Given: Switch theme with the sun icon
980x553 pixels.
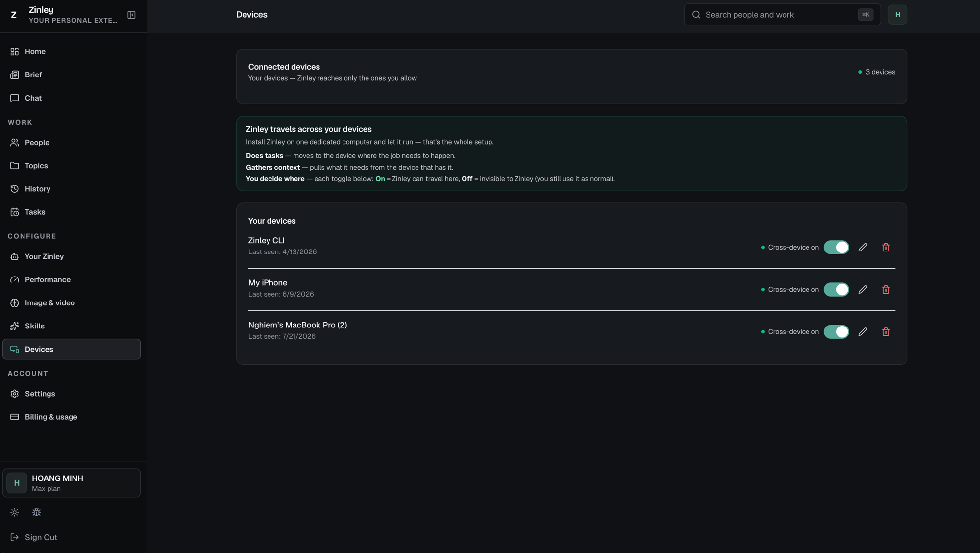Looking at the screenshot, I should [15, 512].
